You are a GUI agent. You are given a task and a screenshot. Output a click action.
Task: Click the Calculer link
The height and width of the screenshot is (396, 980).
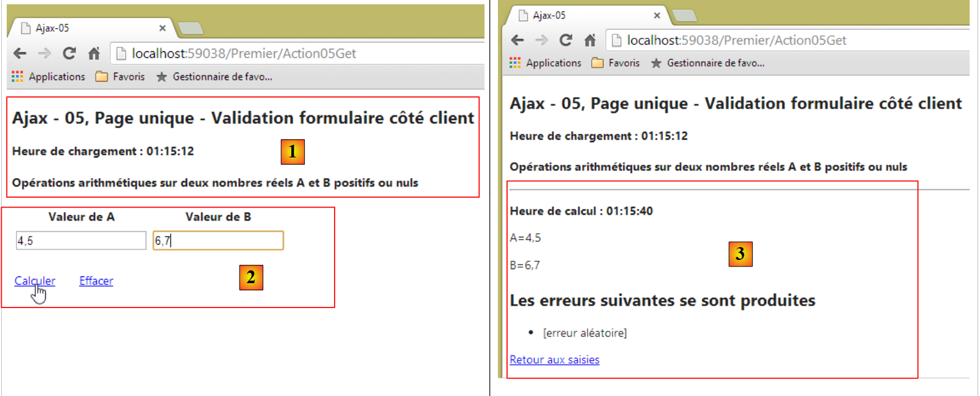[35, 281]
